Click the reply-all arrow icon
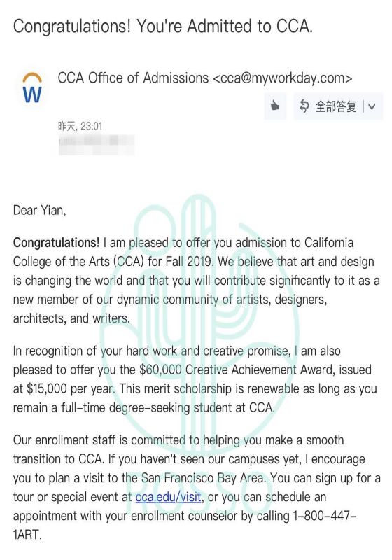The height and width of the screenshot is (560, 392). 304,106
